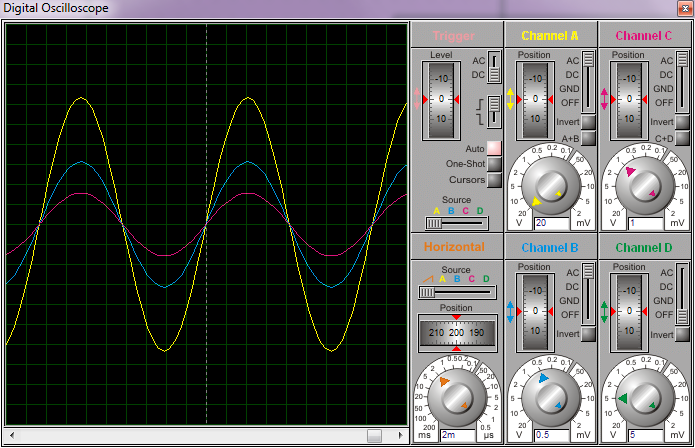Toggle Channel C Invert button

pos(682,122)
